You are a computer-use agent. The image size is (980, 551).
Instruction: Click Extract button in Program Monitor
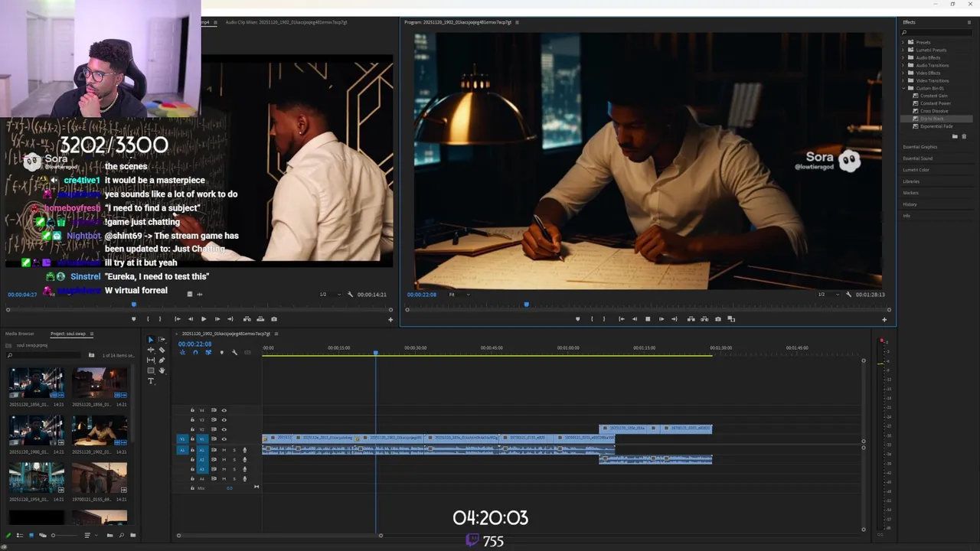(x=704, y=319)
